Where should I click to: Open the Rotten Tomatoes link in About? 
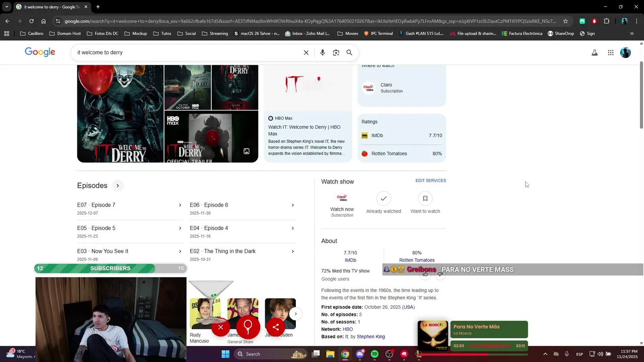coord(417,260)
